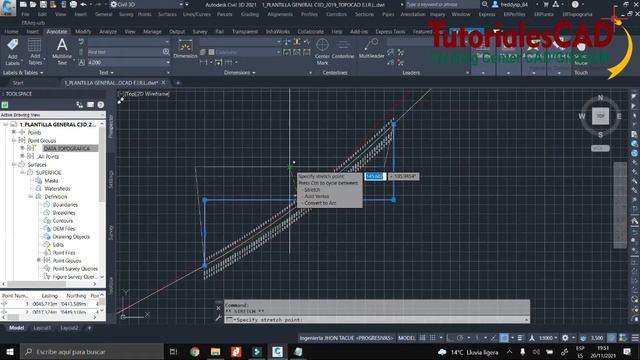Toggle ortho mode in status bar
The height and width of the screenshot is (360, 640).
tap(450, 338)
